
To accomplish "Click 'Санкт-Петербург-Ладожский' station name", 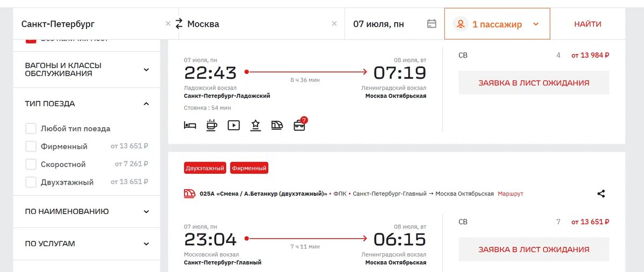I will tap(227, 96).
